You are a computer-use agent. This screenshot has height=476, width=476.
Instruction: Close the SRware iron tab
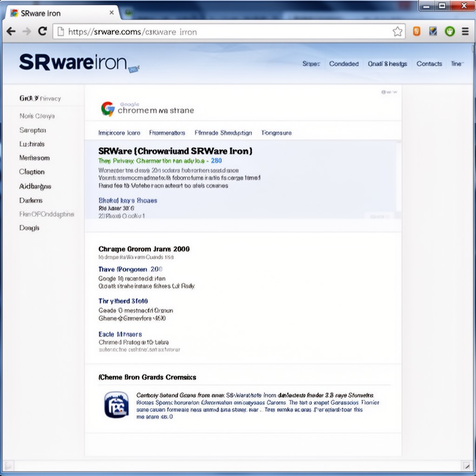[112, 13]
